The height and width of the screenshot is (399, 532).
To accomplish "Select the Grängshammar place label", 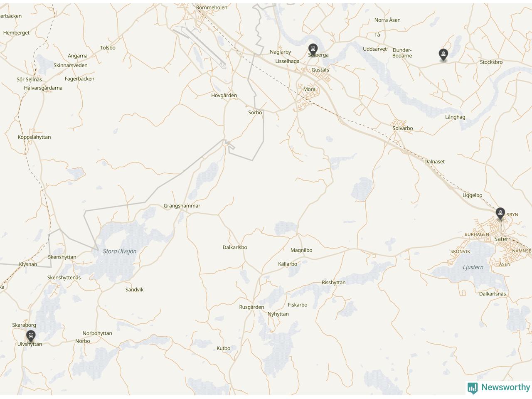I will pos(182,206).
